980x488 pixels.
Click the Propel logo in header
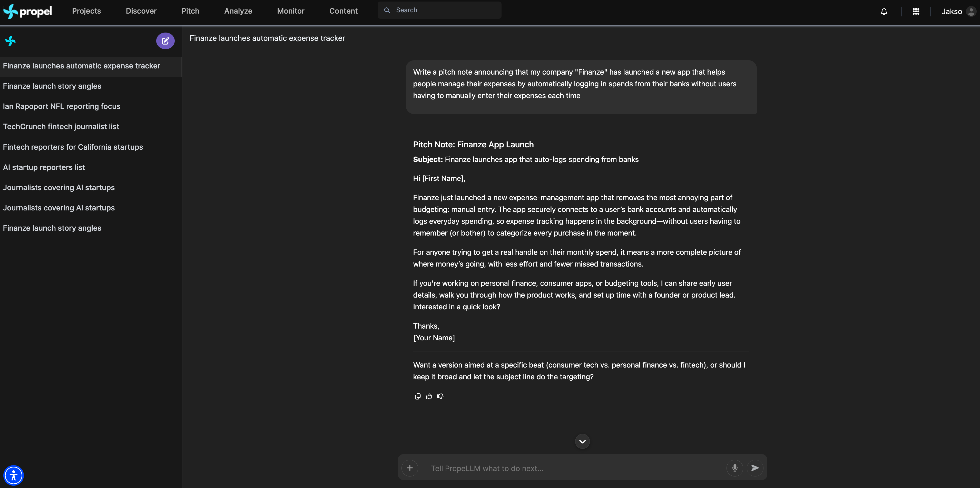(x=28, y=11)
